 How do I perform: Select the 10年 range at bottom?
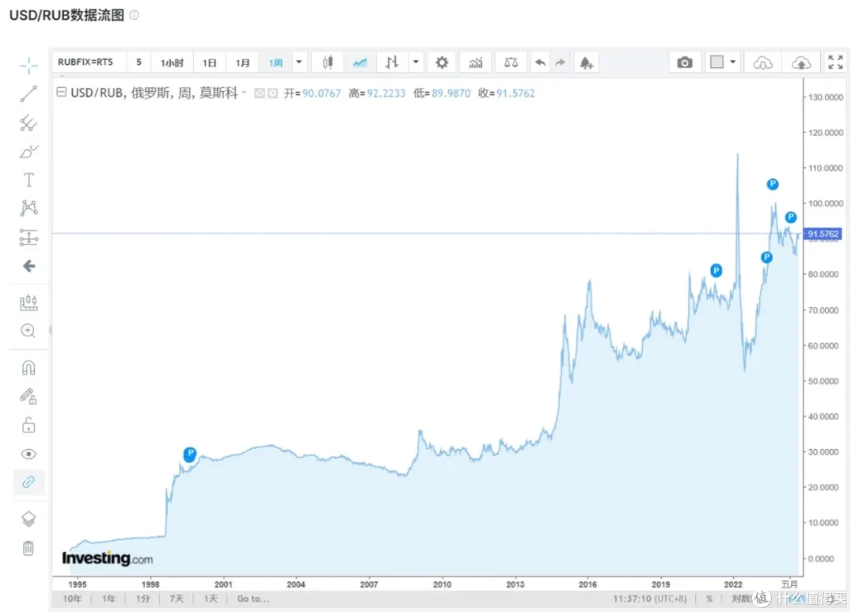point(71,599)
